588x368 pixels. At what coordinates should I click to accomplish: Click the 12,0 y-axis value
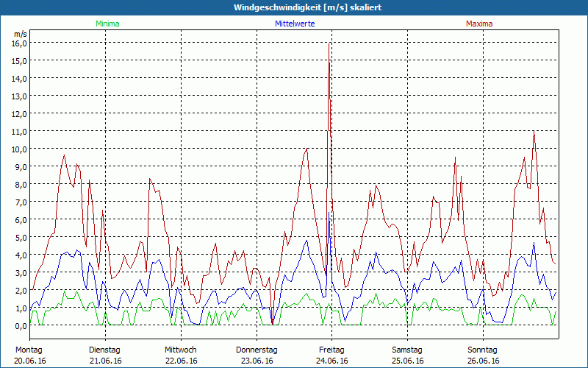[x=20, y=114]
